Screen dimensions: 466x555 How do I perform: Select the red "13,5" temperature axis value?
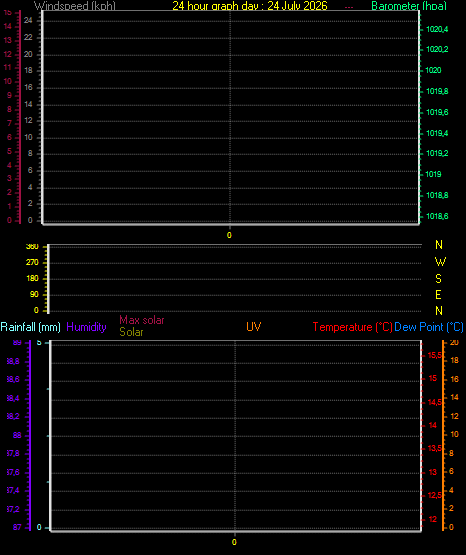tap(435, 448)
